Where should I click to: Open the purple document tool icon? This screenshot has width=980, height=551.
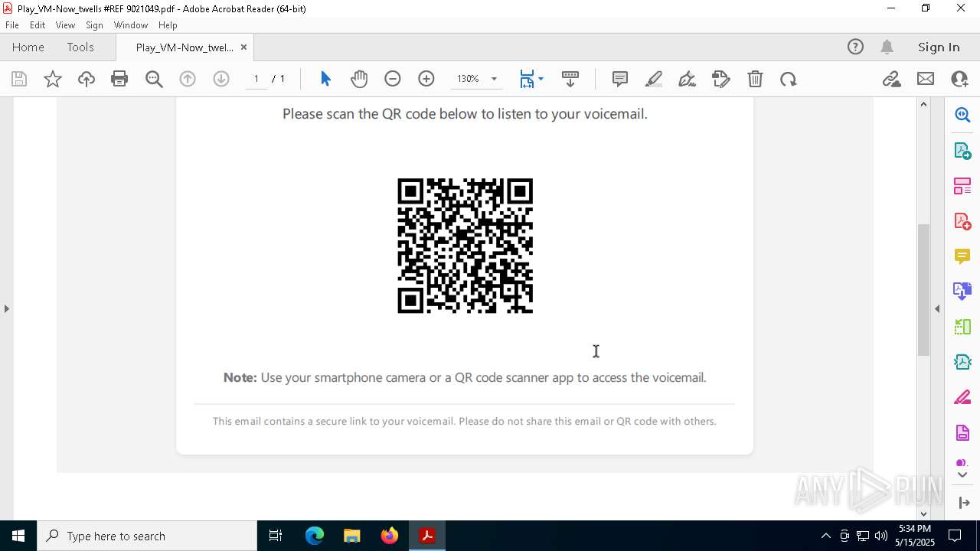(962, 433)
